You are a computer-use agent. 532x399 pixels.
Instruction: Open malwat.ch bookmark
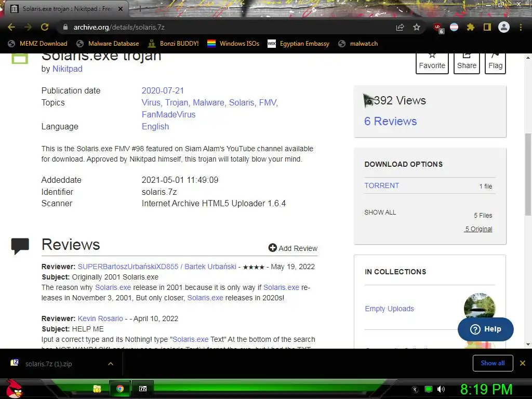point(358,44)
